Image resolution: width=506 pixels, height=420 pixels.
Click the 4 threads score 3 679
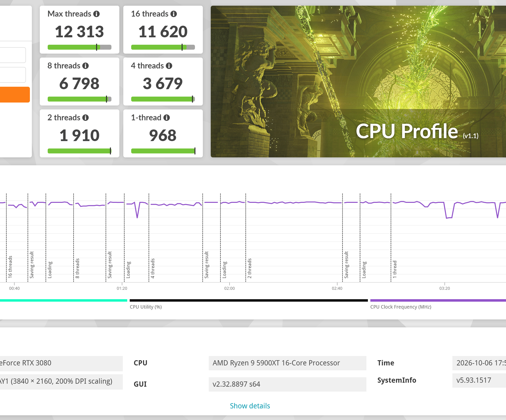coord(163,84)
